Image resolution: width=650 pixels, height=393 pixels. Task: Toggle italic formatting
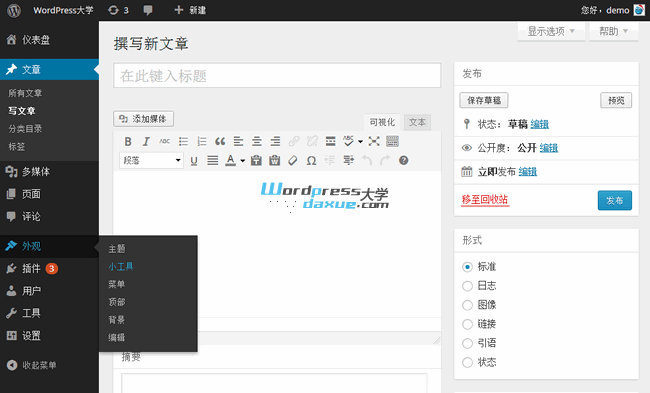[x=146, y=141]
